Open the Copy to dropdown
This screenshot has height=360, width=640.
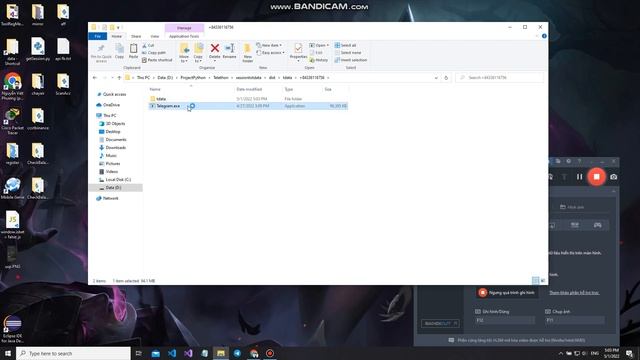pyautogui.click(x=198, y=53)
